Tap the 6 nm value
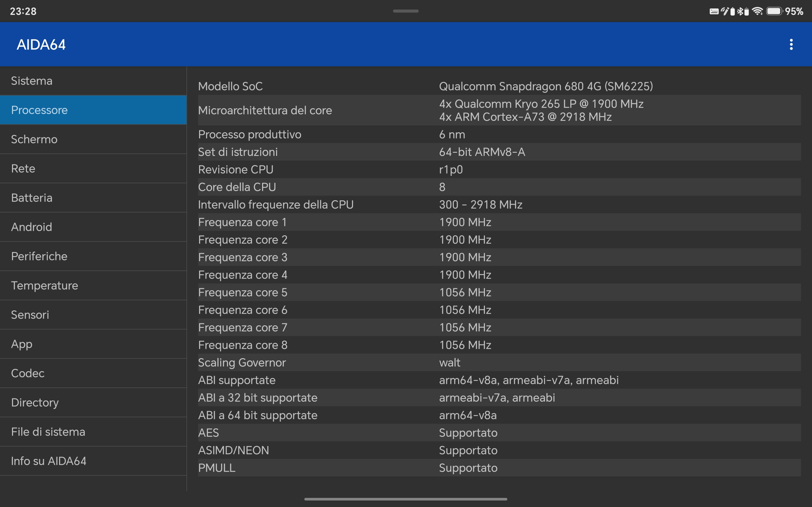The height and width of the screenshot is (507, 812). point(452,135)
